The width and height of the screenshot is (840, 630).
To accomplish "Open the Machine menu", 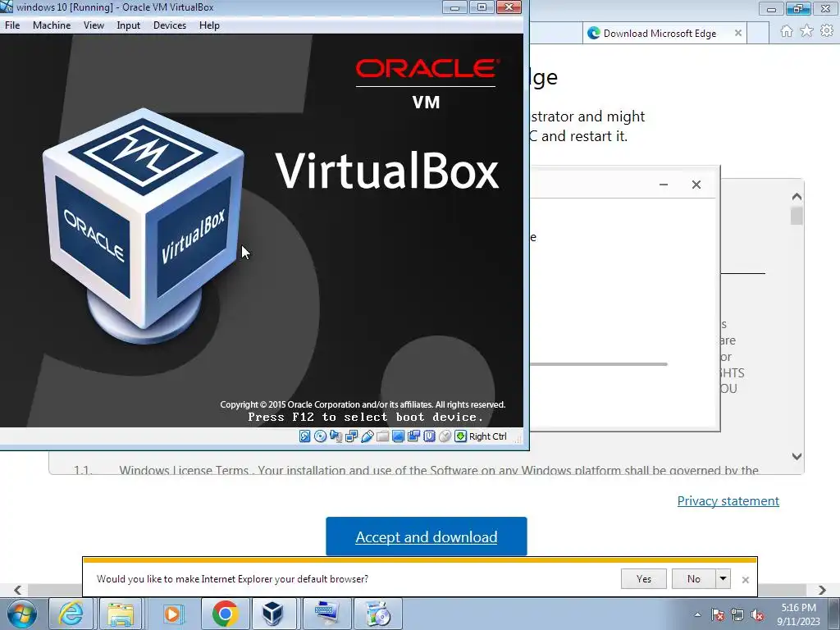I will tap(52, 25).
